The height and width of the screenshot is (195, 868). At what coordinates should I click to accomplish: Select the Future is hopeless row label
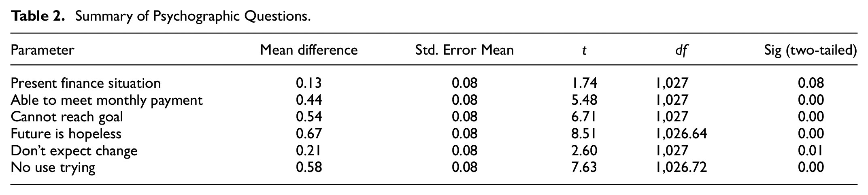click(x=66, y=134)
